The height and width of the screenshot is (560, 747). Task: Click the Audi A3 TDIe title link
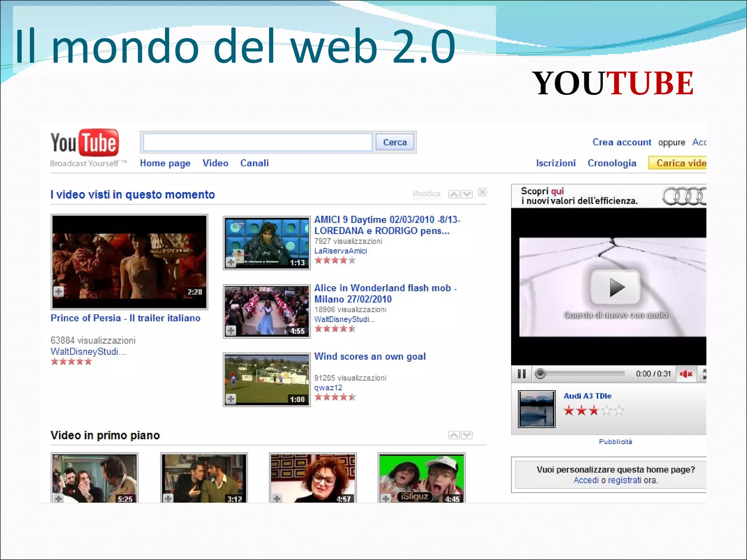coord(588,396)
